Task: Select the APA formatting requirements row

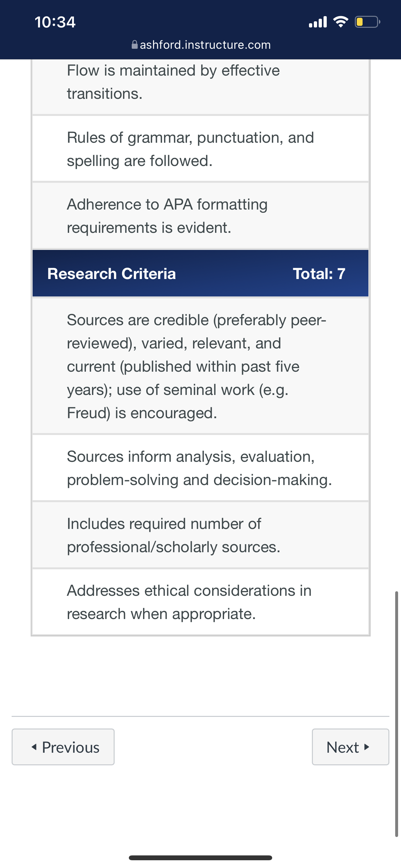Action: click(200, 216)
